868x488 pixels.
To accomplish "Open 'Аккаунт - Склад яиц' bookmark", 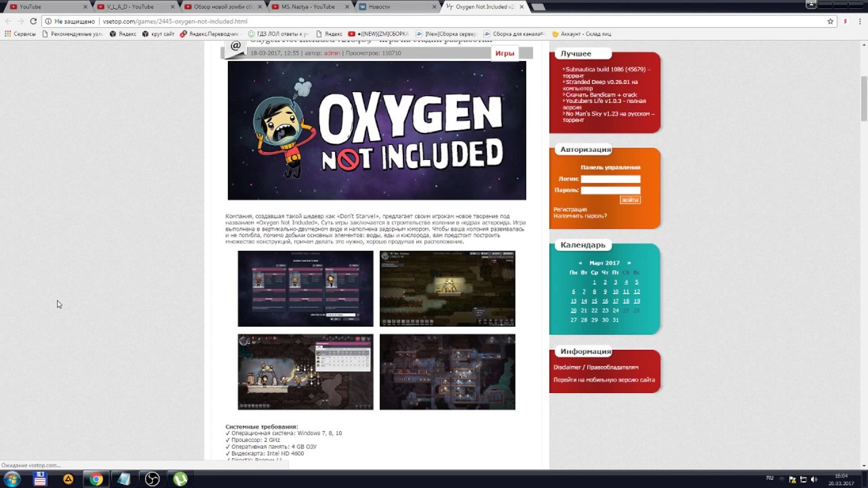I will 581,34.
